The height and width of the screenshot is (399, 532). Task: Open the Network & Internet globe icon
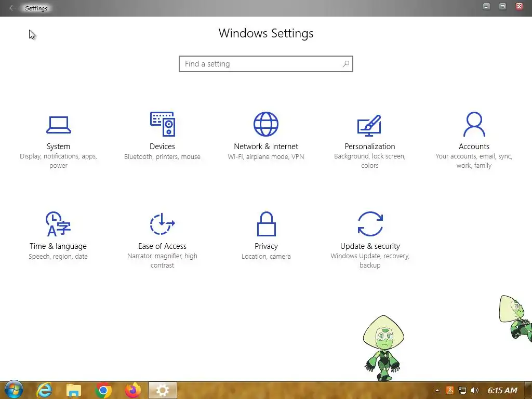[x=266, y=124]
